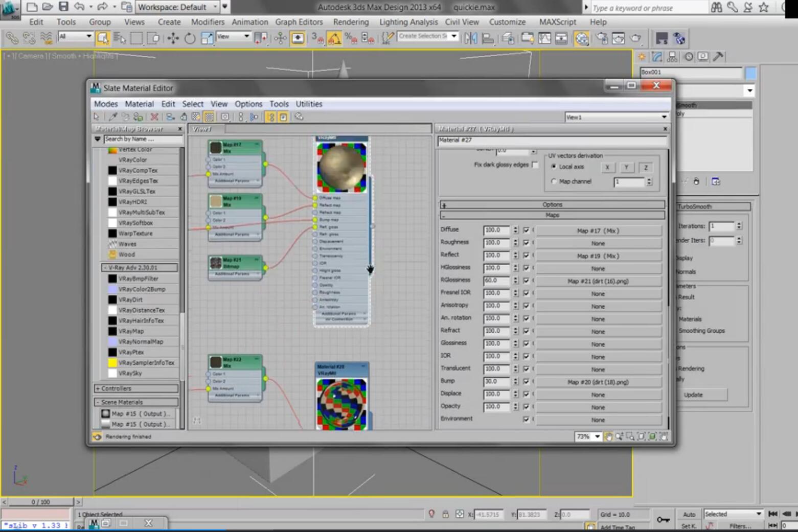Select the Local axis radio button
The width and height of the screenshot is (798, 532).
pyautogui.click(x=554, y=167)
